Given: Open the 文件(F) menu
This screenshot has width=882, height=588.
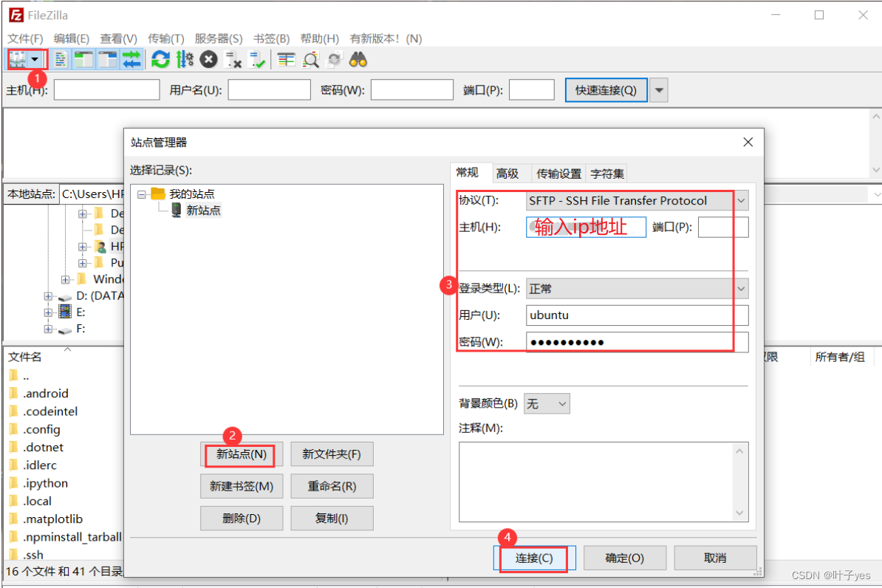Looking at the screenshot, I should [x=25, y=38].
